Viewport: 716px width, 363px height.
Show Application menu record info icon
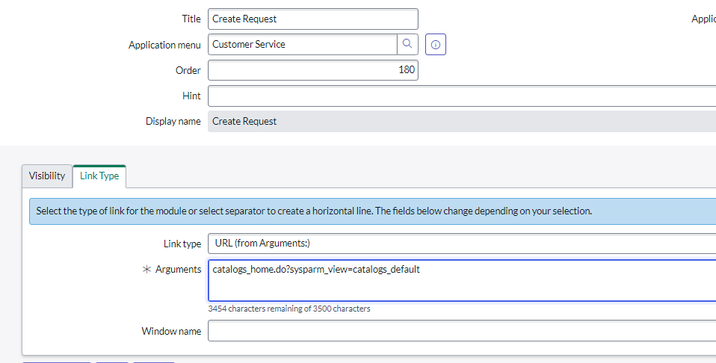(436, 44)
